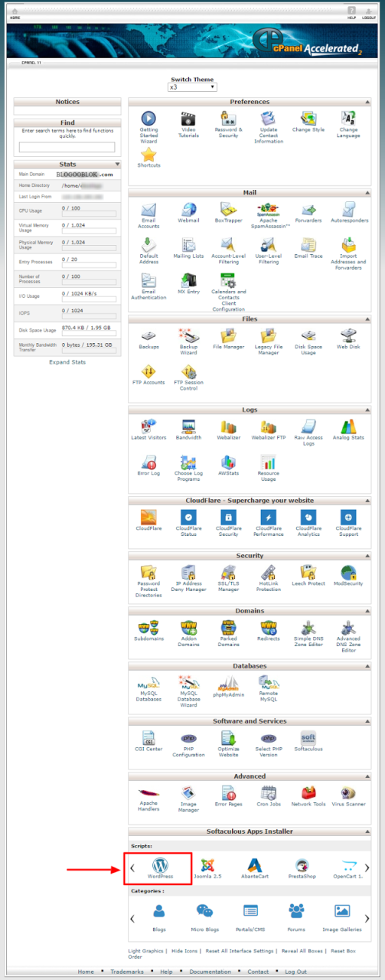Open Change Language icon
This screenshot has height=980, width=385.
coord(348,119)
